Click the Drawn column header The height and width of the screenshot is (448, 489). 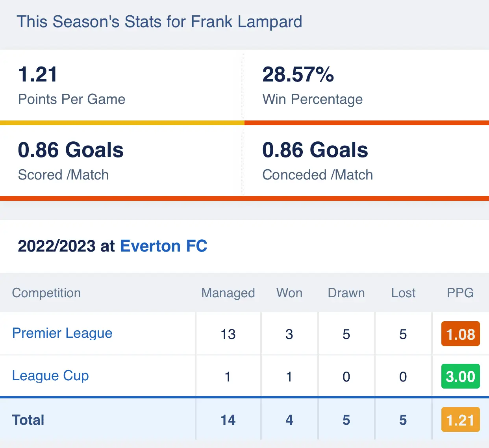tap(346, 293)
